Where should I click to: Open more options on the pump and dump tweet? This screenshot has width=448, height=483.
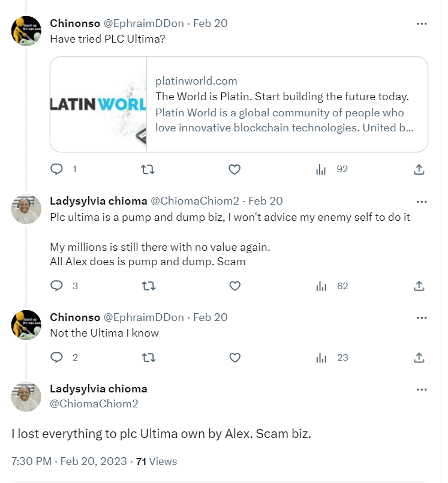click(x=422, y=201)
